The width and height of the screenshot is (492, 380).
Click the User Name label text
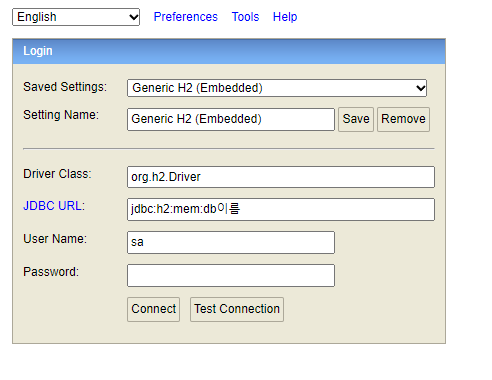pos(55,239)
